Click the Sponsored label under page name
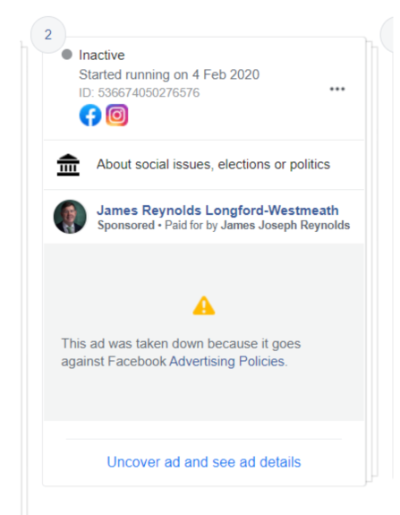 126,225
